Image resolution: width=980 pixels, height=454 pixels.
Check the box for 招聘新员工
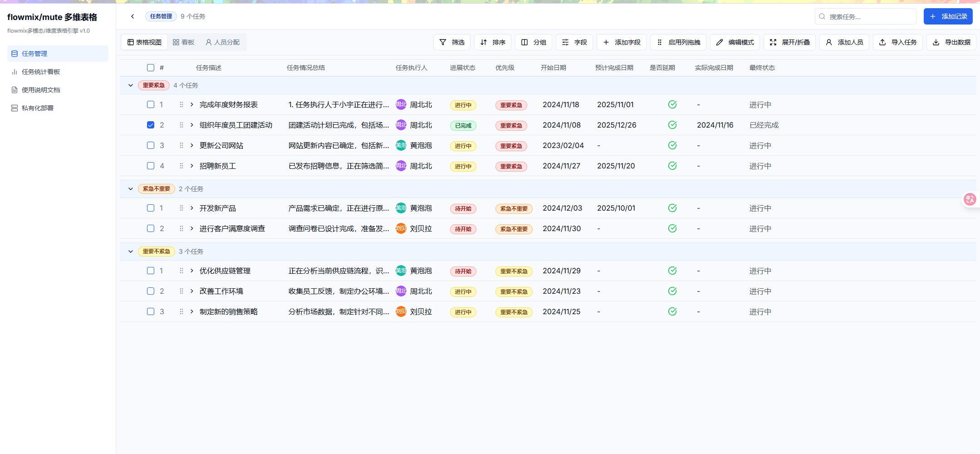point(151,166)
